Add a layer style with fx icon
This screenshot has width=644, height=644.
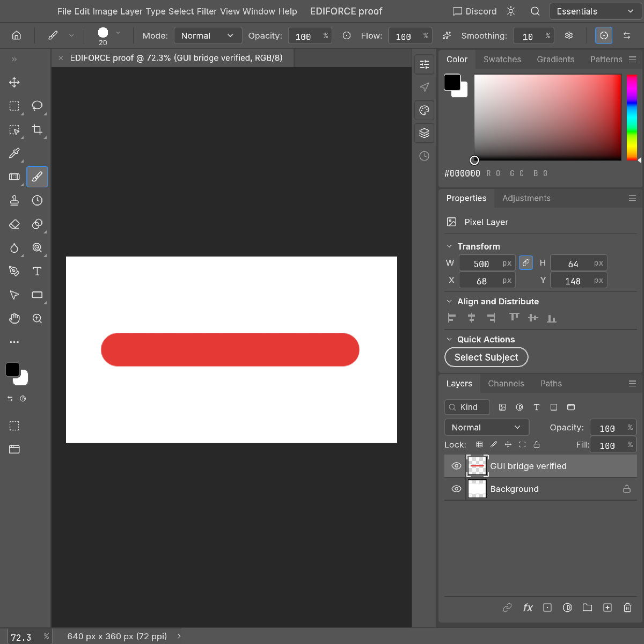point(528,608)
